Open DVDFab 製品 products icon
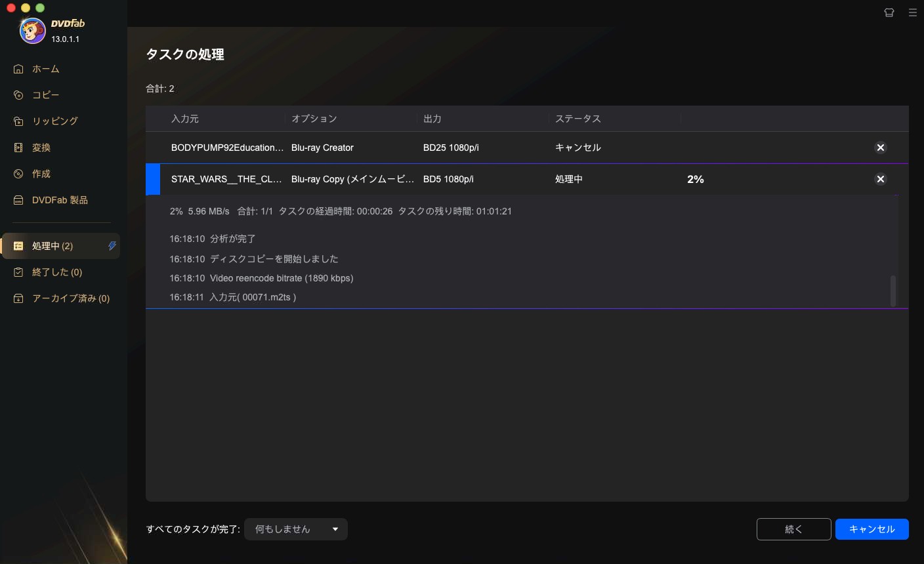This screenshot has width=924, height=564. pos(18,200)
